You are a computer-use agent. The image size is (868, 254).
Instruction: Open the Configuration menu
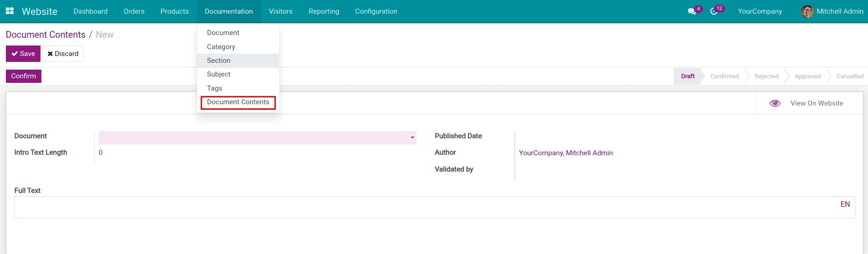pos(376,11)
